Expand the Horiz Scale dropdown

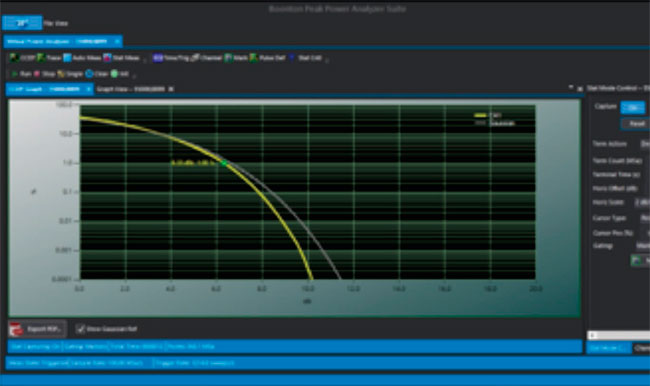[643, 202]
